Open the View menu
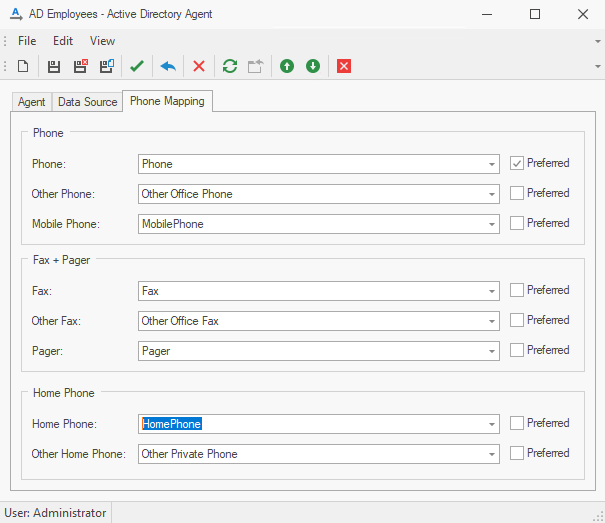The height and width of the screenshot is (523, 605). pos(102,41)
